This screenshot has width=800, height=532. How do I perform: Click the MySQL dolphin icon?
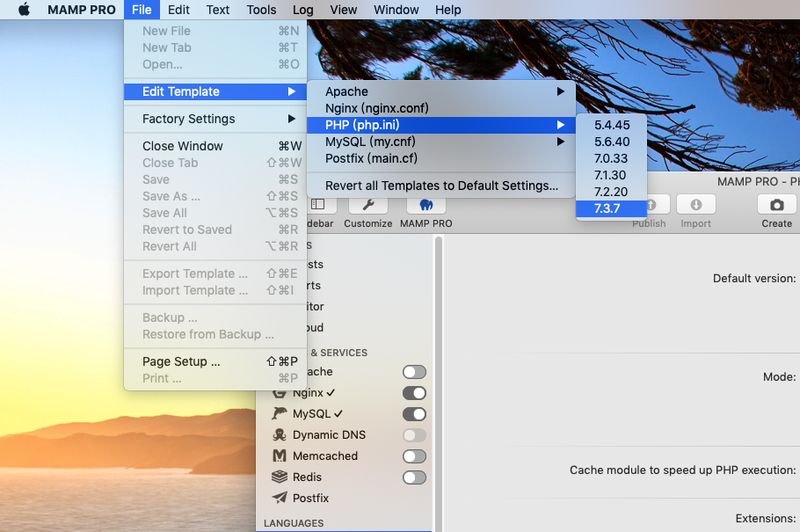pyautogui.click(x=280, y=413)
